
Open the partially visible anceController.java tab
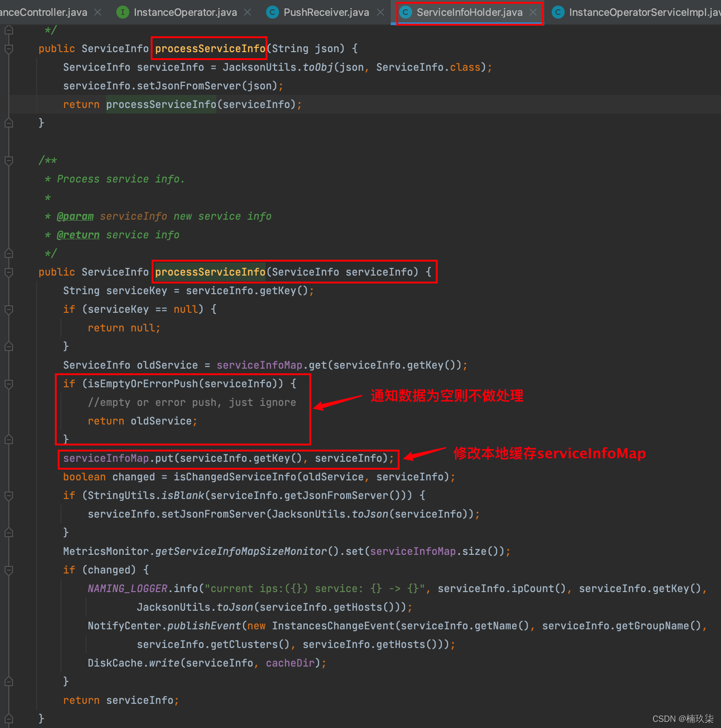(x=43, y=12)
